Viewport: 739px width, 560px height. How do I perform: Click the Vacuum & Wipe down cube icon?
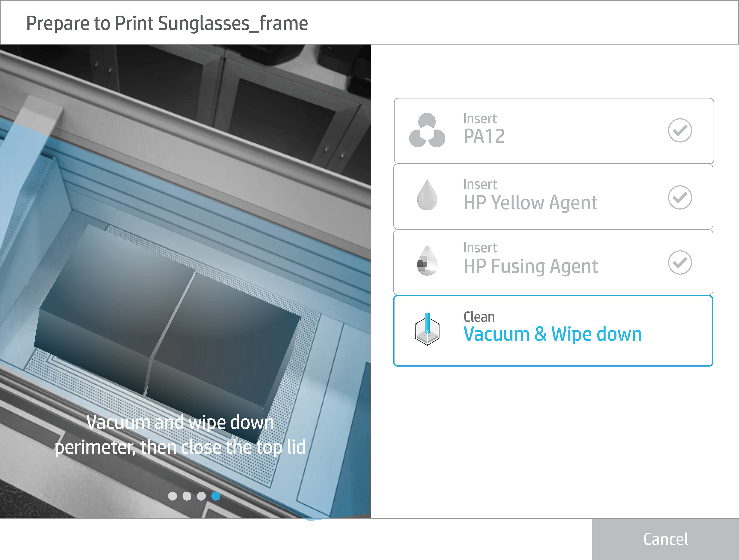point(427,329)
